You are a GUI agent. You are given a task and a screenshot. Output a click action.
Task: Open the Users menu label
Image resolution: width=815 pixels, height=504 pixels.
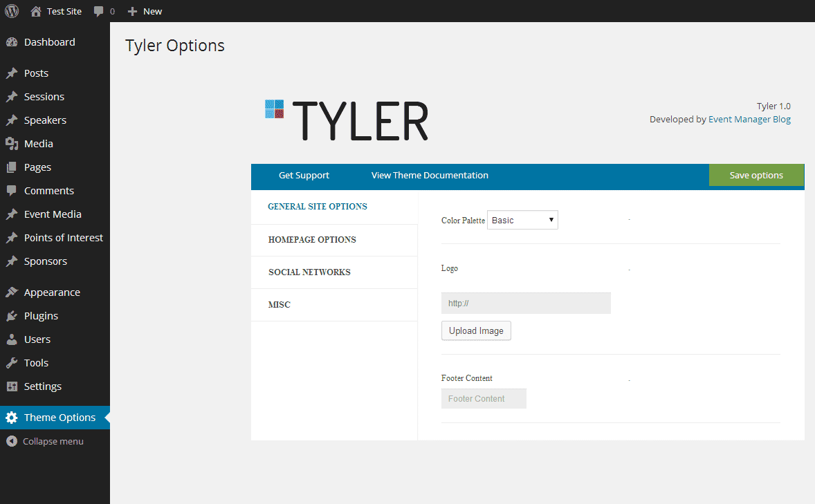pos(37,339)
